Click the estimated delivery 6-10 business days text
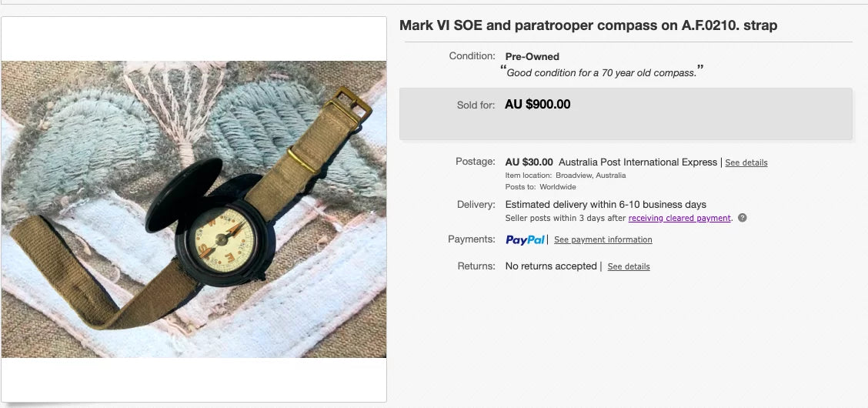Viewport: 868px width, 408px height. (606, 205)
